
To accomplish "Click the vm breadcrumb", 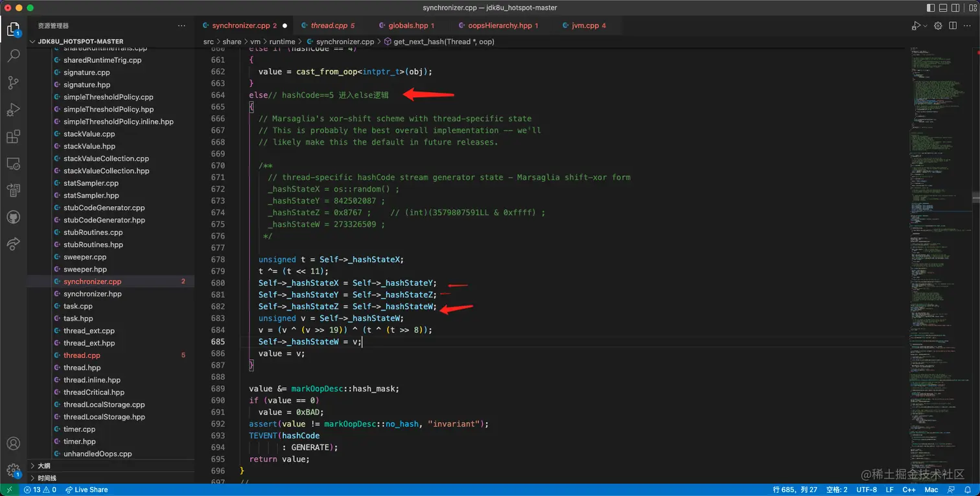I will coord(255,41).
